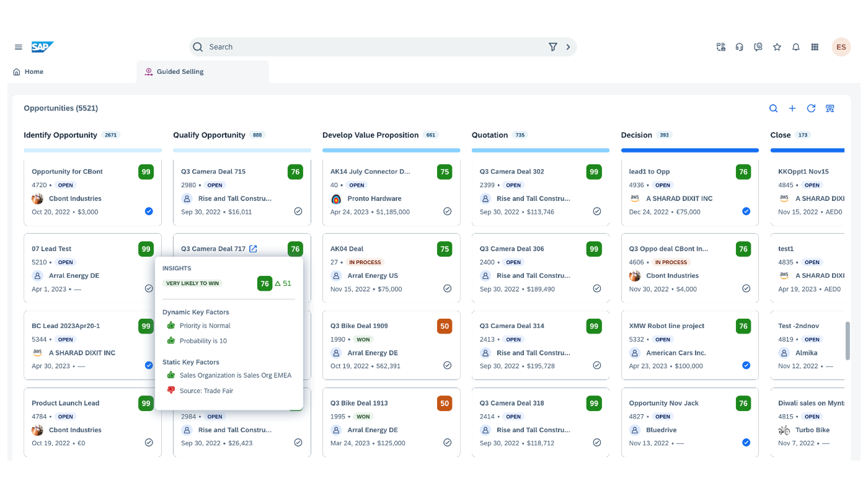Open the app launcher grid icon
The height and width of the screenshot is (496, 868).
815,47
